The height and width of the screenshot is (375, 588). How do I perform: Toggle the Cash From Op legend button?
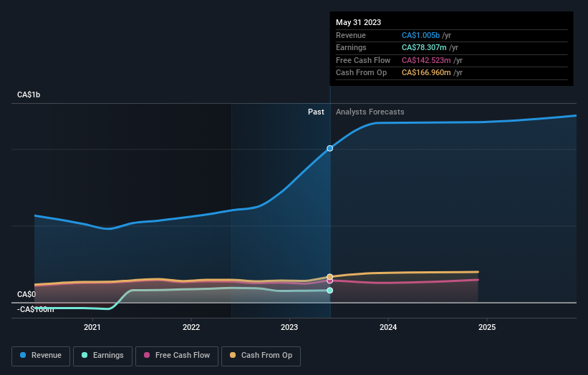click(x=261, y=356)
